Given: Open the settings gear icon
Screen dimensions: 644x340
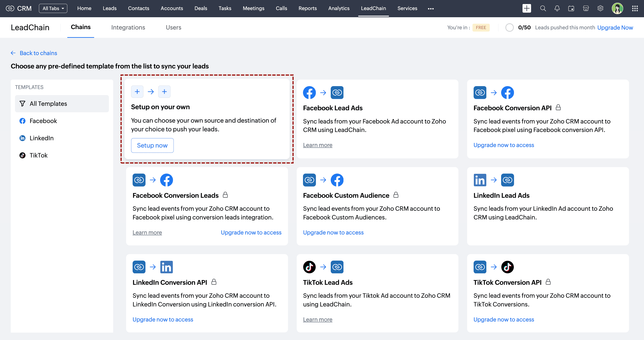Looking at the screenshot, I should (x=600, y=8).
